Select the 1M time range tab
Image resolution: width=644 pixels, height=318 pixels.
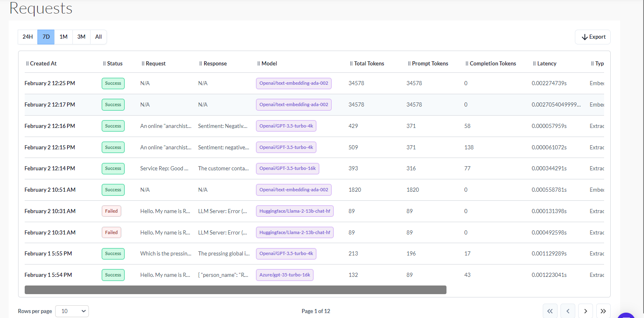pos(63,37)
